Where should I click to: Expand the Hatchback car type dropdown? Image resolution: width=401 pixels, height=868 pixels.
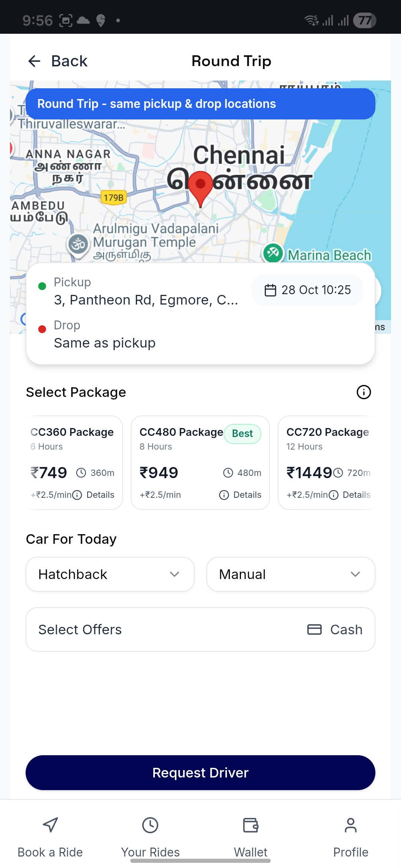[x=110, y=574]
